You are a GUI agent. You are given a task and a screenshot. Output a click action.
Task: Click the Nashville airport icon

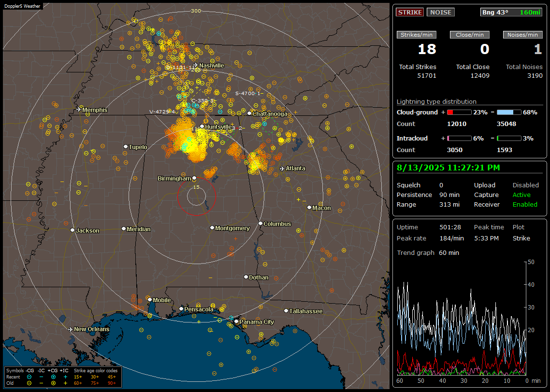pos(195,65)
